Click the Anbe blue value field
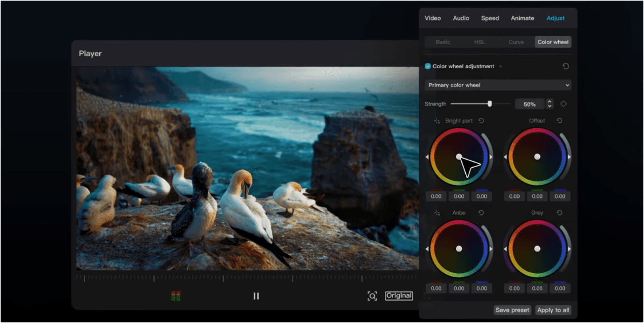Viewport: 644px width, 323px height. [x=482, y=288]
